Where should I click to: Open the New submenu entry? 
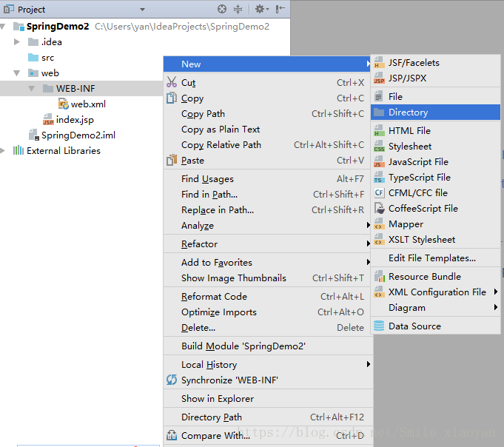click(267, 64)
